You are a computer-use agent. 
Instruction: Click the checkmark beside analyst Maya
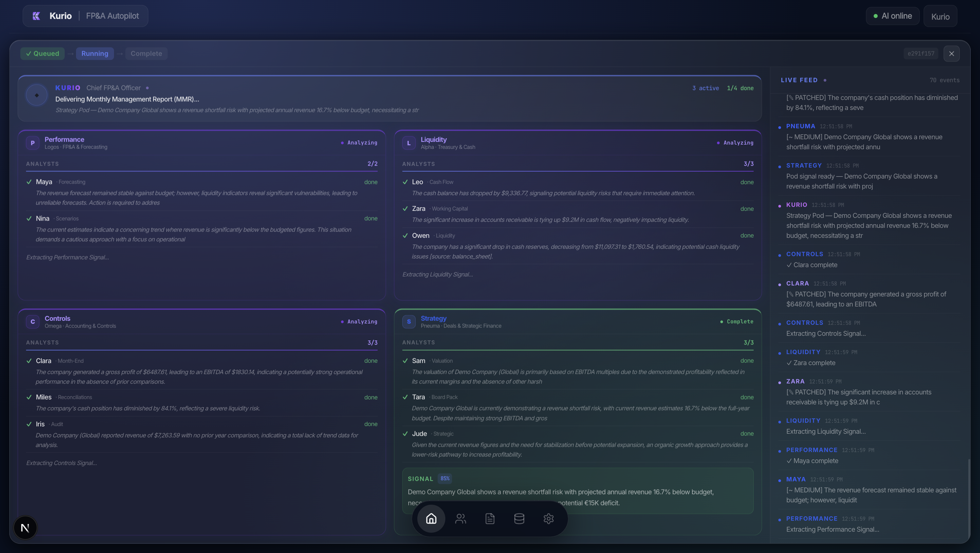pyautogui.click(x=29, y=182)
